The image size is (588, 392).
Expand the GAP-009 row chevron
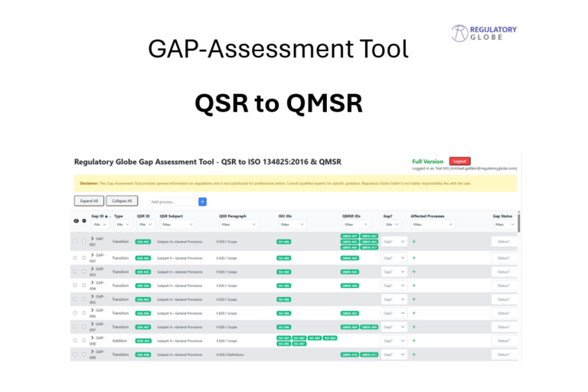92,351
